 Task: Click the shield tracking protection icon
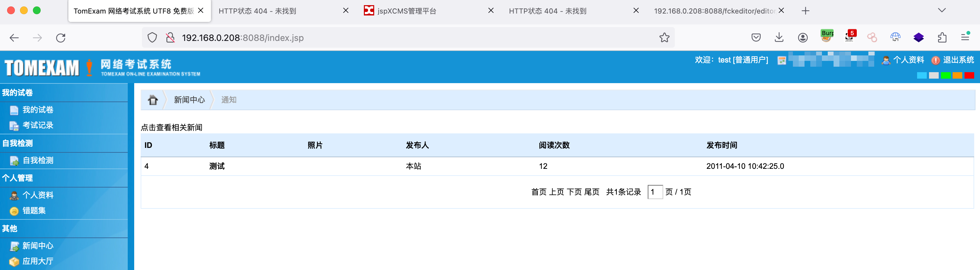pyautogui.click(x=152, y=38)
